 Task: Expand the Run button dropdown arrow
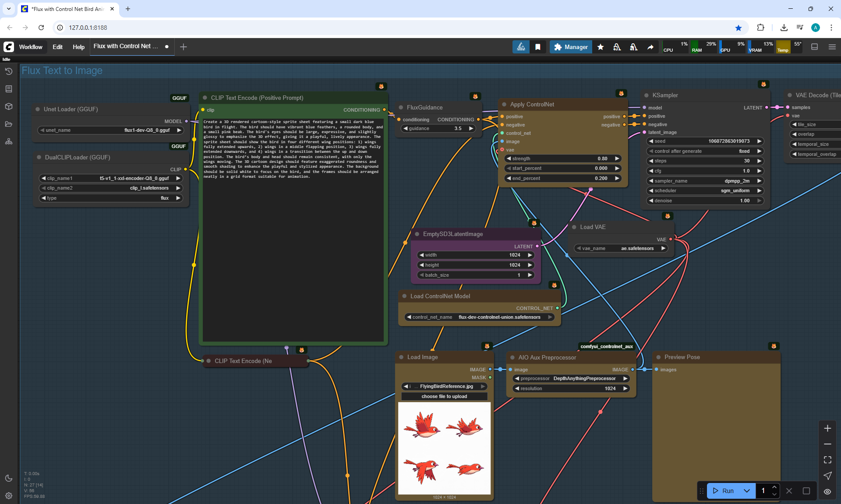pos(747,491)
